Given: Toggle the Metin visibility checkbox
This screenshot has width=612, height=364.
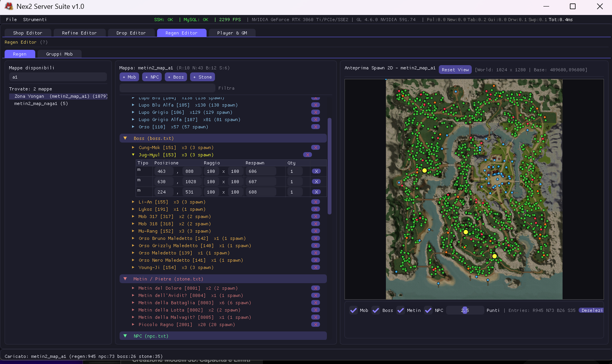Looking at the screenshot, I should [x=400, y=310].
